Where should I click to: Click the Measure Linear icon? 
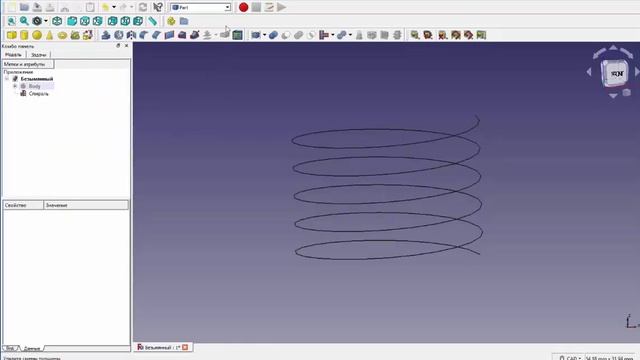point(415,35)
